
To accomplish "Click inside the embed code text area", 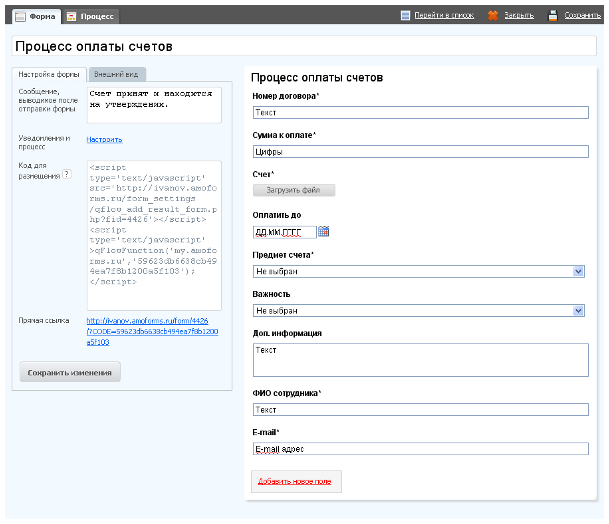I will [x=154, y=235].
